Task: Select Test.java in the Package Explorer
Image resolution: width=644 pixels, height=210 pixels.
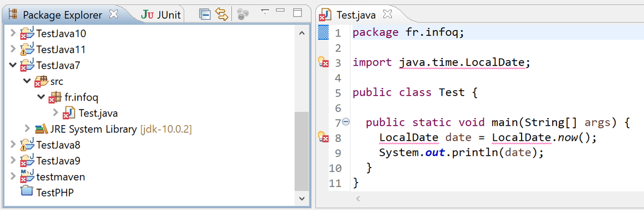Action: pyautogui.click(x=98, y=113)
